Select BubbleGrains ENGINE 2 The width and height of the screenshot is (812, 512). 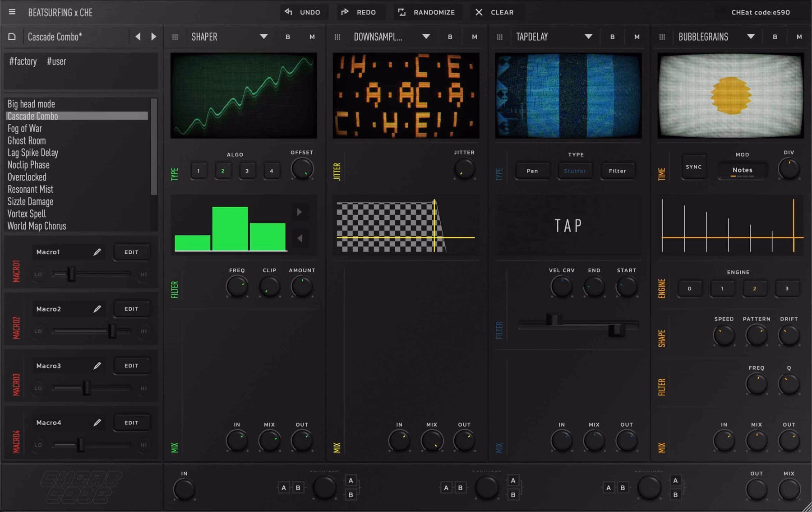click(755, 289)
